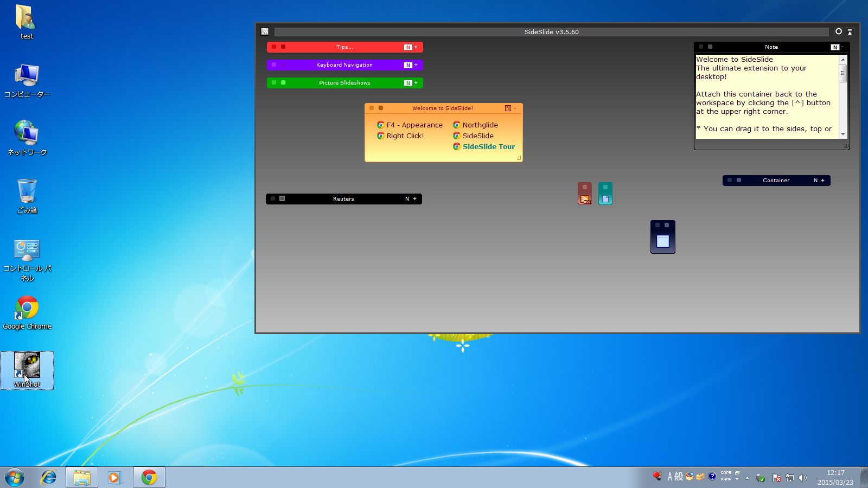This screenshot has height=488, width=868.
Task: Click the SideSlide v3.5.60 title bar field
Action: click(x=551, y=32)
